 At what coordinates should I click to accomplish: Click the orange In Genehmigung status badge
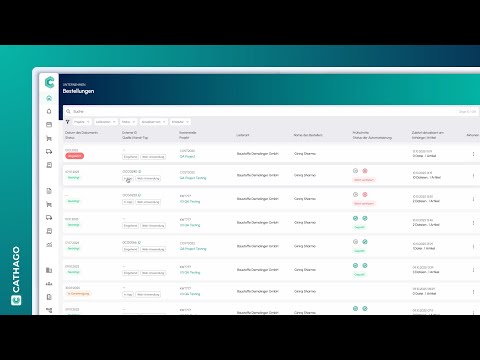pyautogui.click(x=78, y=294)
